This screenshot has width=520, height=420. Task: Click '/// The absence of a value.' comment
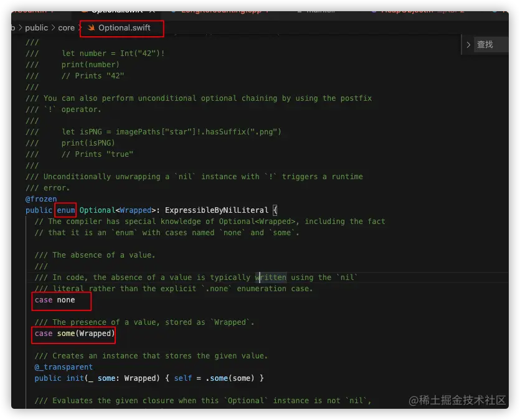[95, 255]
